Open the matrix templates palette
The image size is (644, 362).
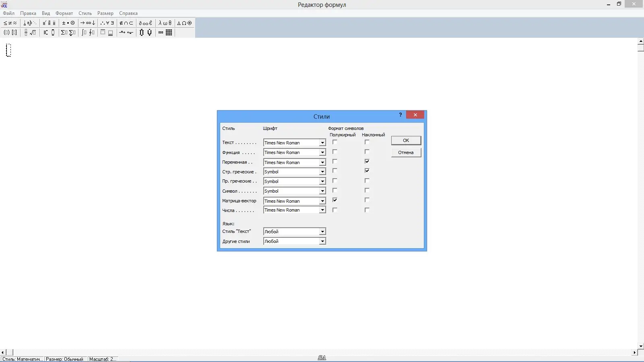point(169,33)
